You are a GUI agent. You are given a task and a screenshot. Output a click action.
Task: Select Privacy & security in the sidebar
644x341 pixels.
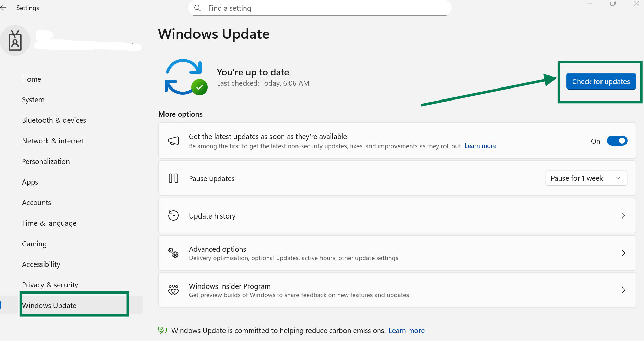tap(50, 285)
